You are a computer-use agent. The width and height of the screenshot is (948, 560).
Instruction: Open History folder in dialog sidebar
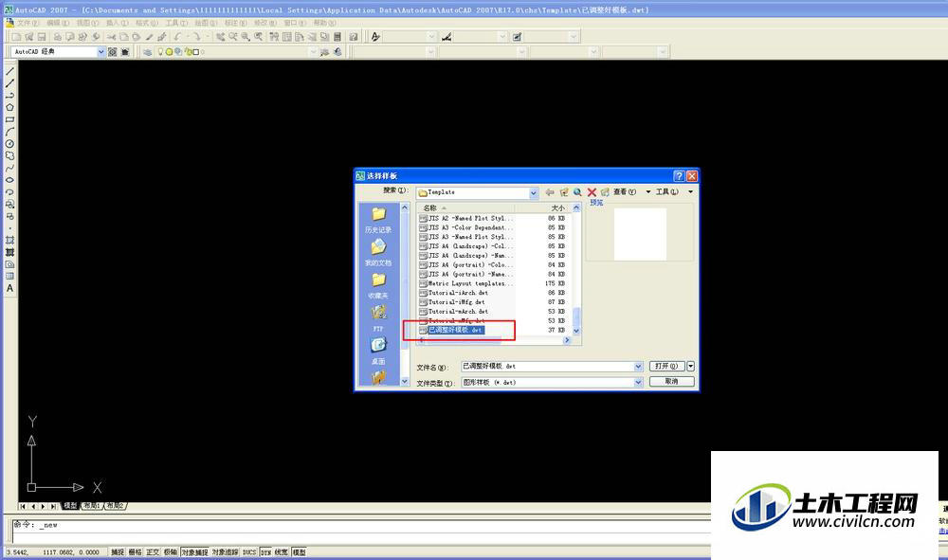(378, 220)
